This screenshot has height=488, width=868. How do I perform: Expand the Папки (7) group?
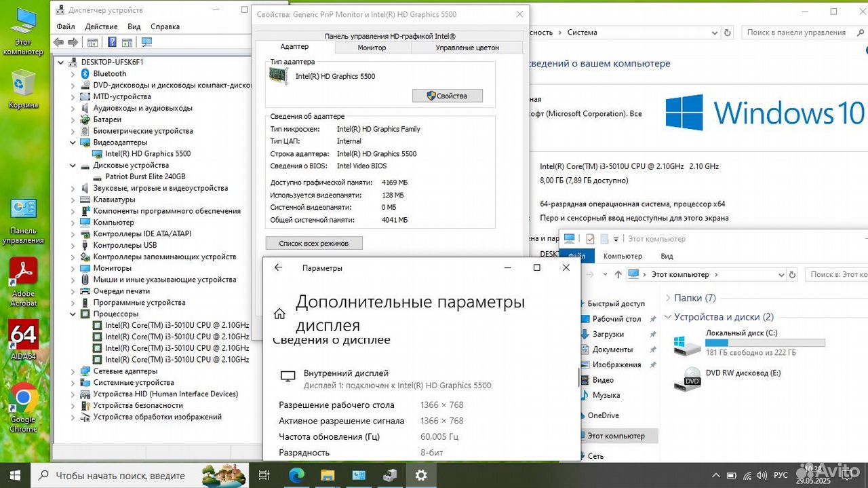coord(669,298)
